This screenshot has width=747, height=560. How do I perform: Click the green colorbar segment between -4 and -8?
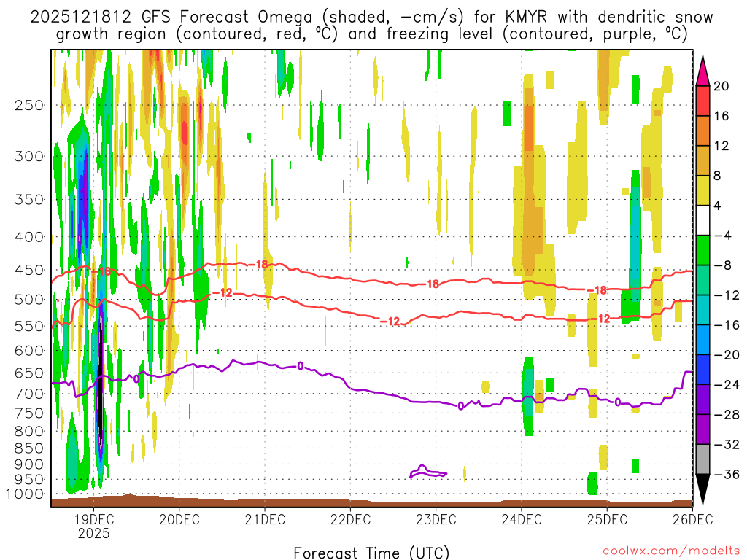(703, 251)
